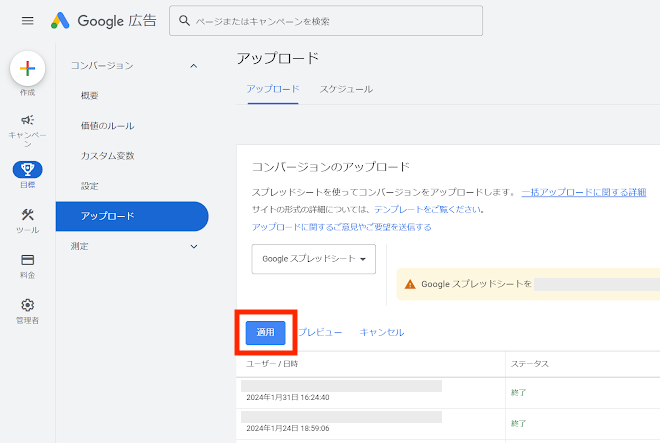Click the search magnifier icon
Viewport: 660px width, 443px height.
(184, 20)
